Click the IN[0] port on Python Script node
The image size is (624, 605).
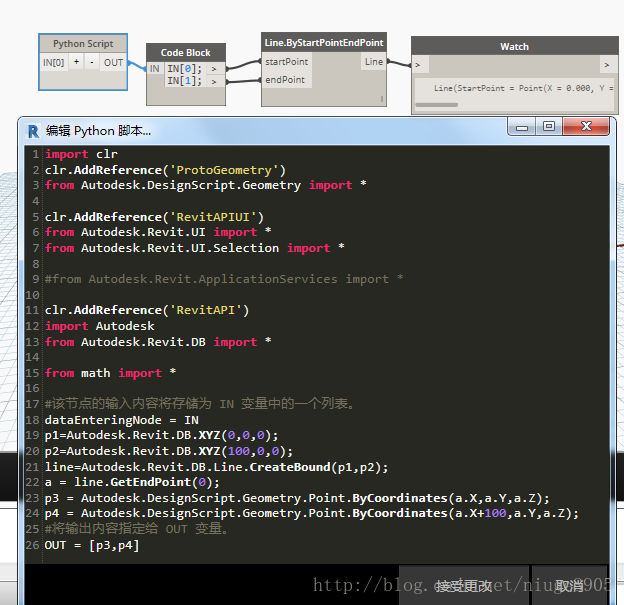pos(54,62)
